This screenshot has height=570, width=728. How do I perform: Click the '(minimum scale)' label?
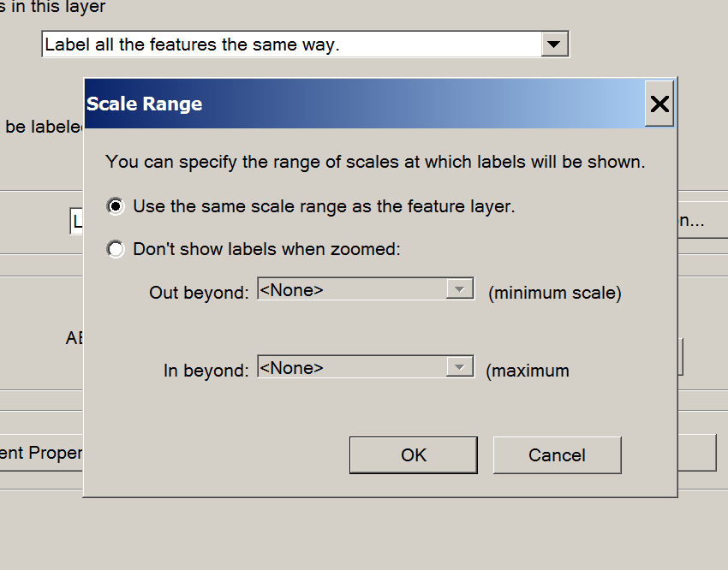(x=555, y=293)
